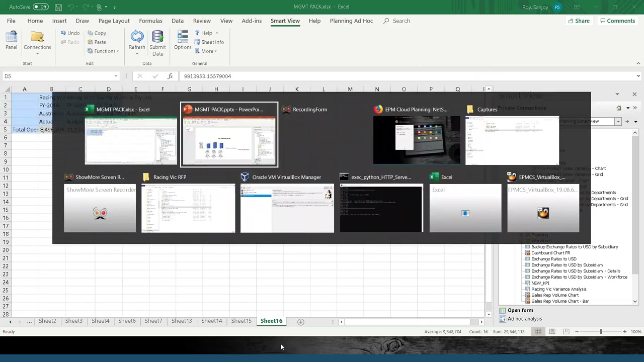The width and height of the screenshot is (644, 362).
Task: Switch to MGMT PACK.pptx PowerPoint thumbnail
Action: [229, 135]
